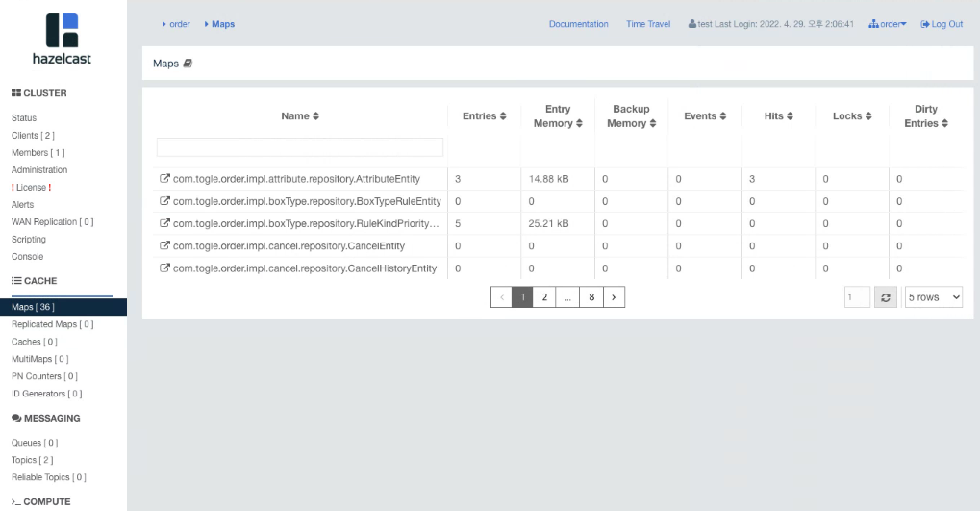Go to page 2
Image resolution: width=980 pixels, height=511 pixels.
point(544,297)
